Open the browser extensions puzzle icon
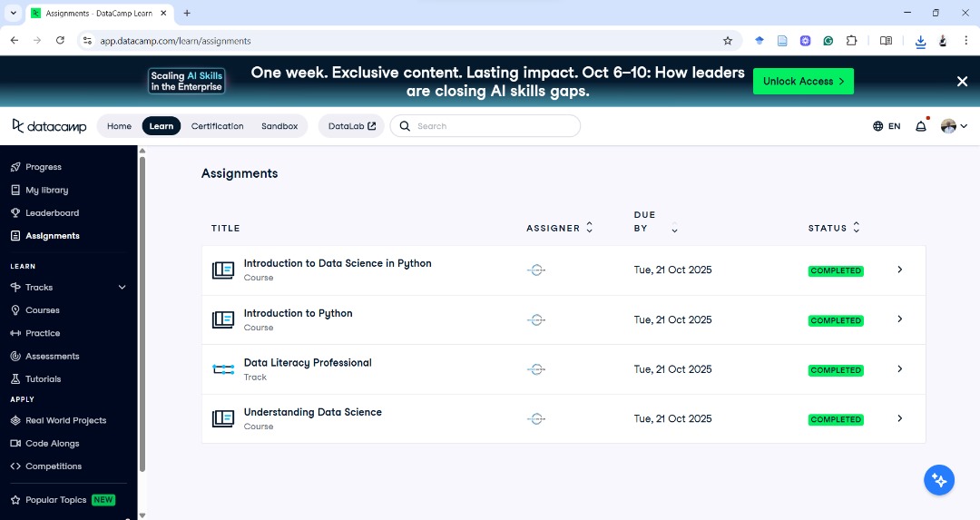 click(x=851, y=41)
